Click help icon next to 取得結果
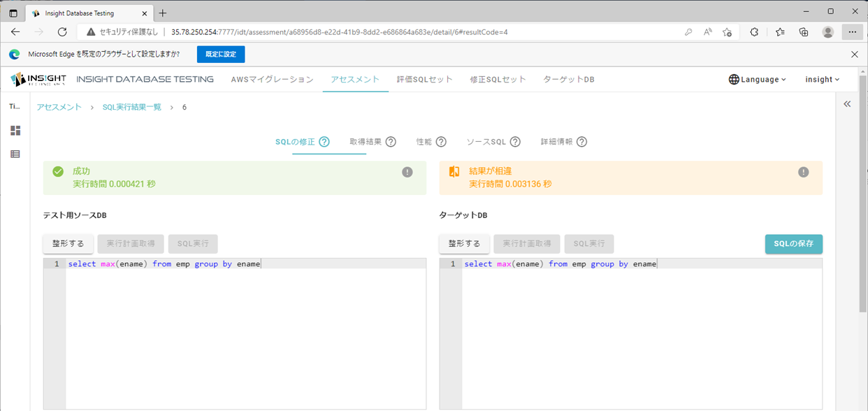The image size is (868, 411). tap(391, 142)
